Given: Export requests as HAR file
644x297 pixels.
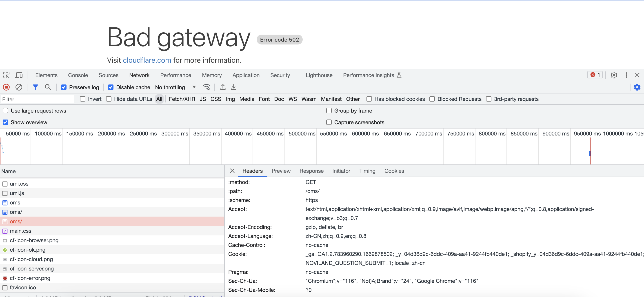Looking at the screenshot, I should [233, 87].
